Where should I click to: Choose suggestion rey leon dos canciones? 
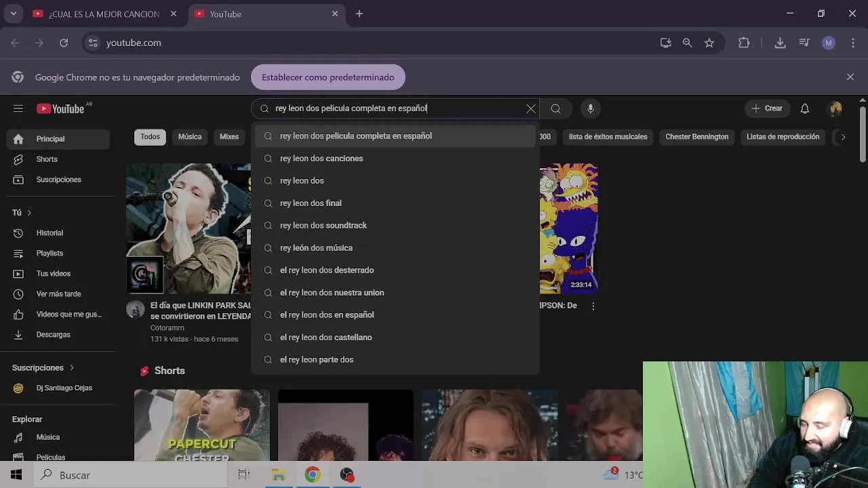[x=395, y=159]
